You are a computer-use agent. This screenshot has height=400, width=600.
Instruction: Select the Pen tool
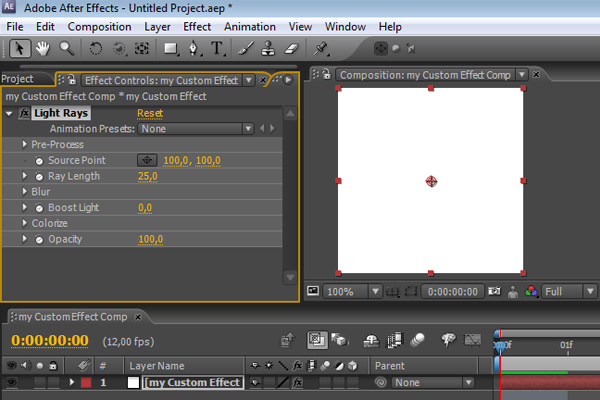[x=194, y=49]
